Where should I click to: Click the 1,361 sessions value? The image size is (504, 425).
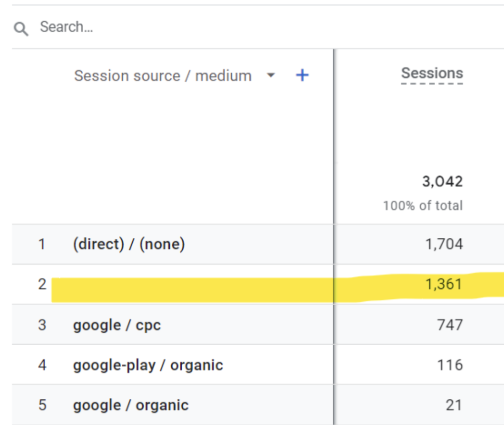[444, 284]
